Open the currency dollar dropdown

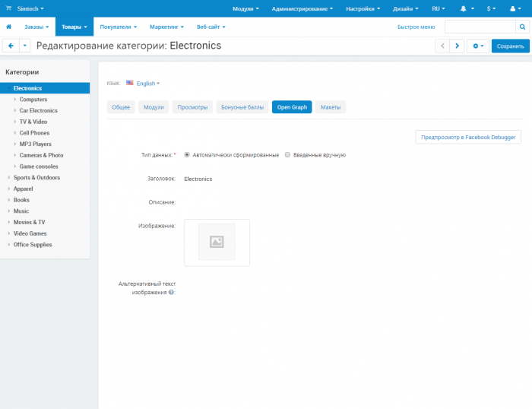491,9
